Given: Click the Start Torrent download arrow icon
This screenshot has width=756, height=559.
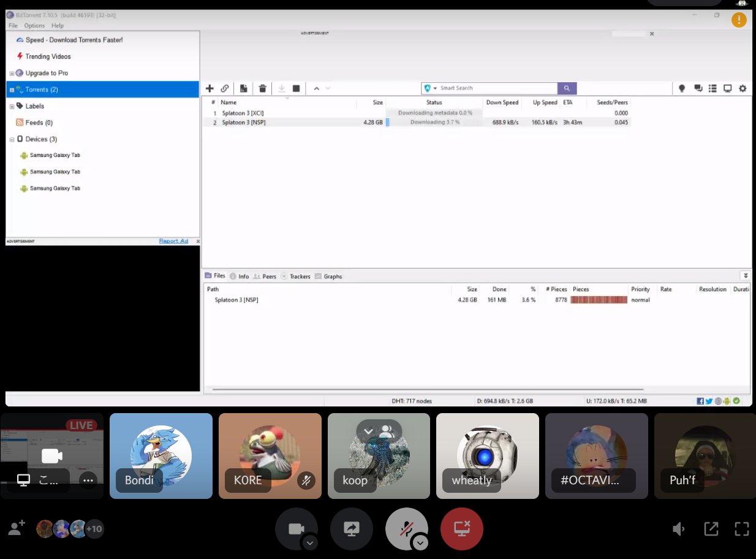Looking at the screenshot, I should tap(282, 88).
